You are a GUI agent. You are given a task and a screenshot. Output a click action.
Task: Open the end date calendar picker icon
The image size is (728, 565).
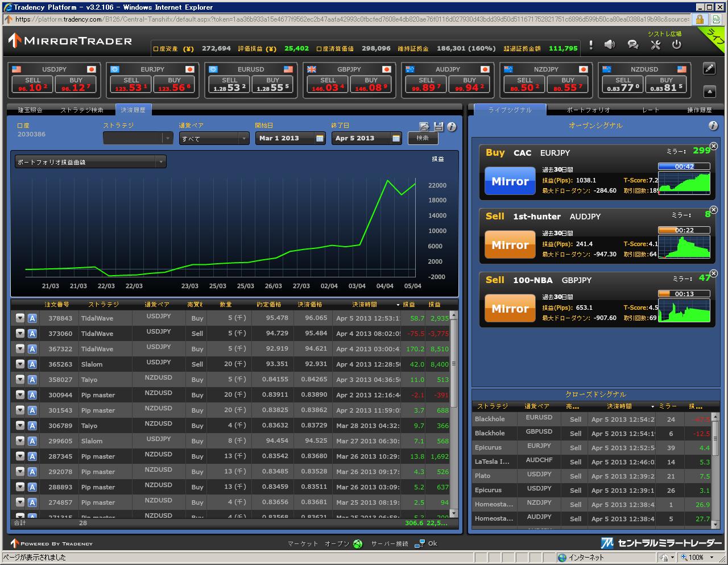click(396, 138)
